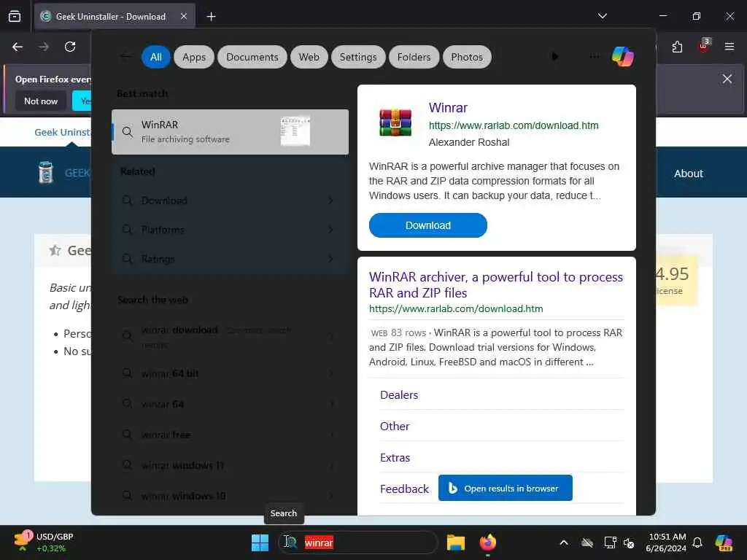Select the Photos filter tab
Screen dimensions: 747x560
click(467, 57)
